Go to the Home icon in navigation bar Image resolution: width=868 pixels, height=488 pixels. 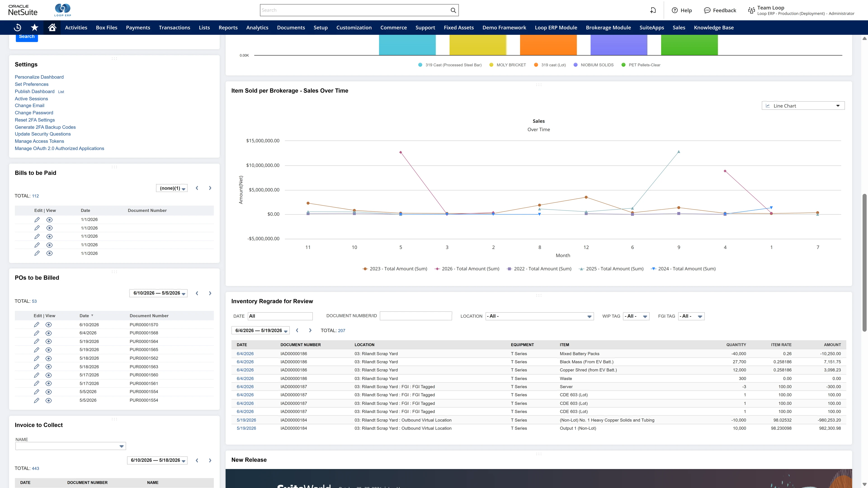52,28
